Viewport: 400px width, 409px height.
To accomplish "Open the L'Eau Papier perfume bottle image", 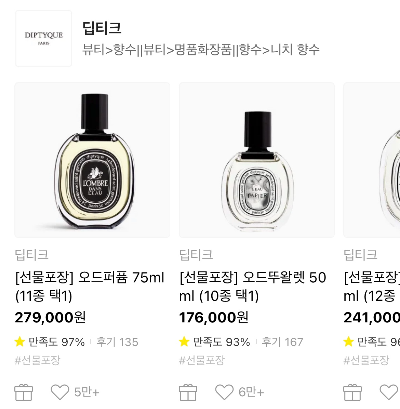I will tap(257, 160).
